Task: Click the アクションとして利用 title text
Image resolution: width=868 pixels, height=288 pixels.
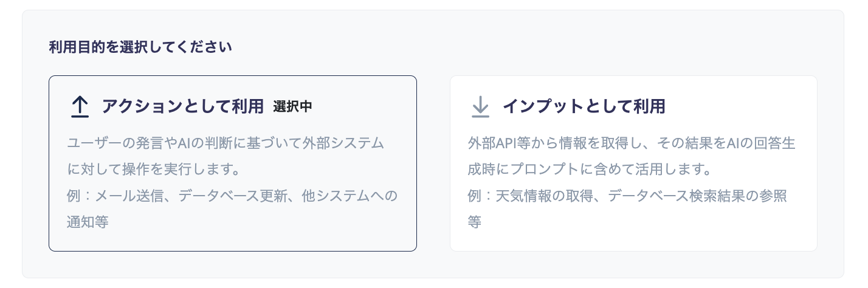Action: tap(182, 106)
